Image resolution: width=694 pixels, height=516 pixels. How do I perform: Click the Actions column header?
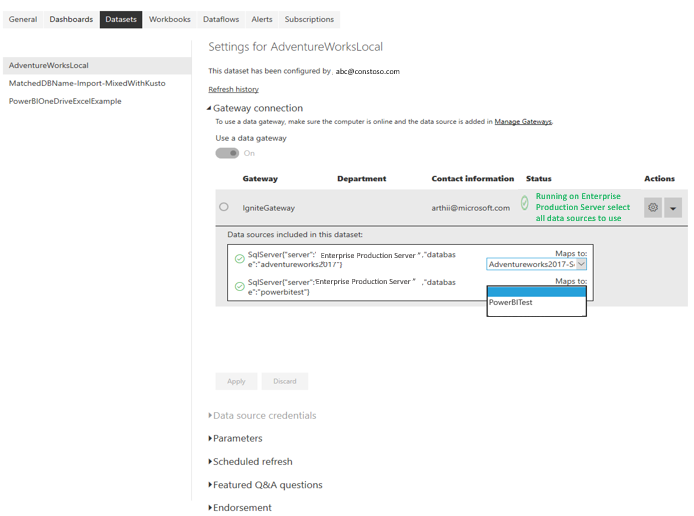[659, 179]
